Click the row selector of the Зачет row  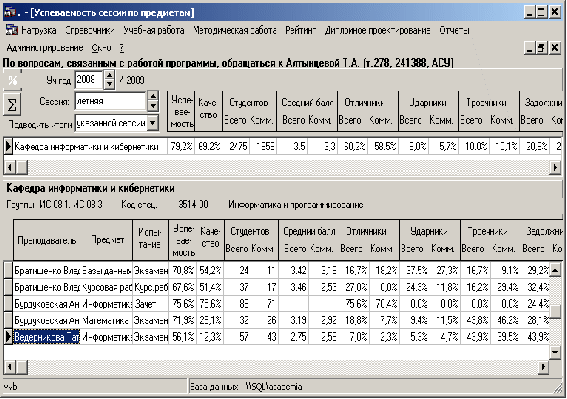pyautogui.click(x=8, y=304)
